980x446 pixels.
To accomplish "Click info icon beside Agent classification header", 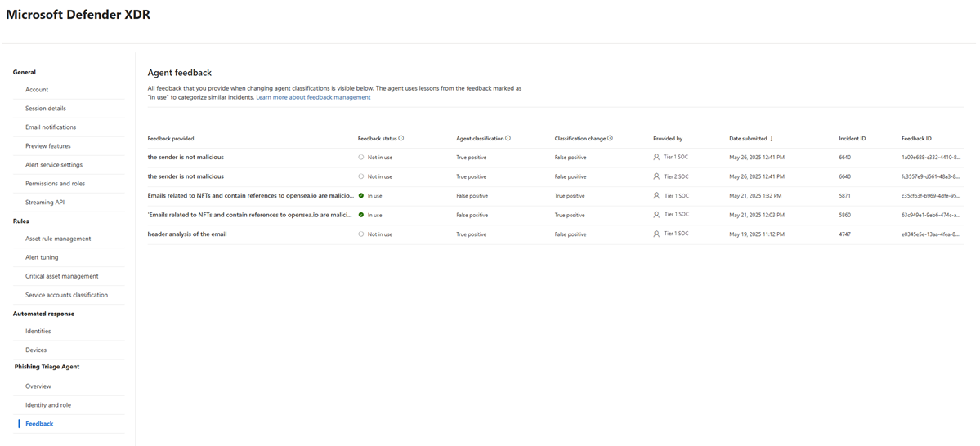I will [508, 139].
